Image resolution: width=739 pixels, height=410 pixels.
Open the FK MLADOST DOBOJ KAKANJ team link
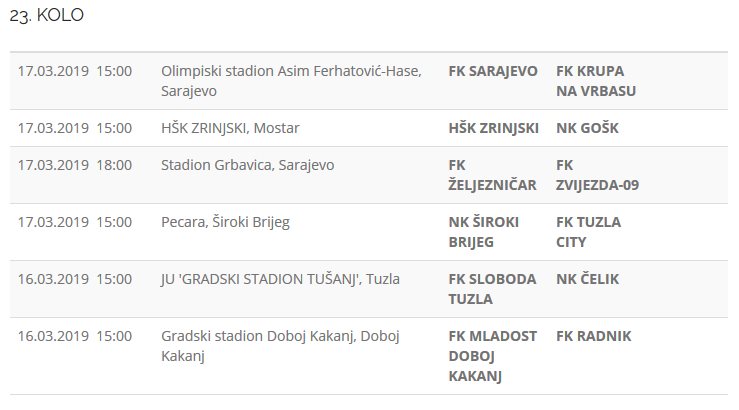click(x=492, y=356)
